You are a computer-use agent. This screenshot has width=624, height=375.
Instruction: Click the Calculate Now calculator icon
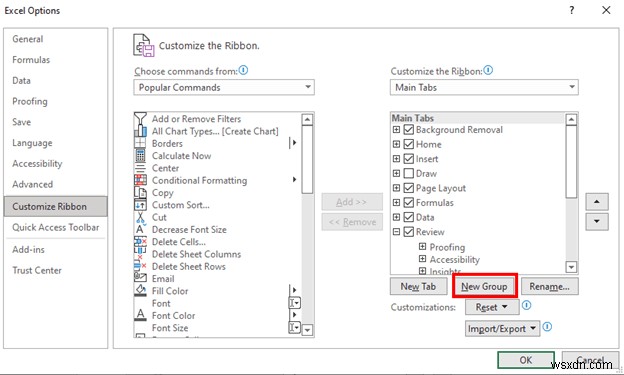point(140,156)
